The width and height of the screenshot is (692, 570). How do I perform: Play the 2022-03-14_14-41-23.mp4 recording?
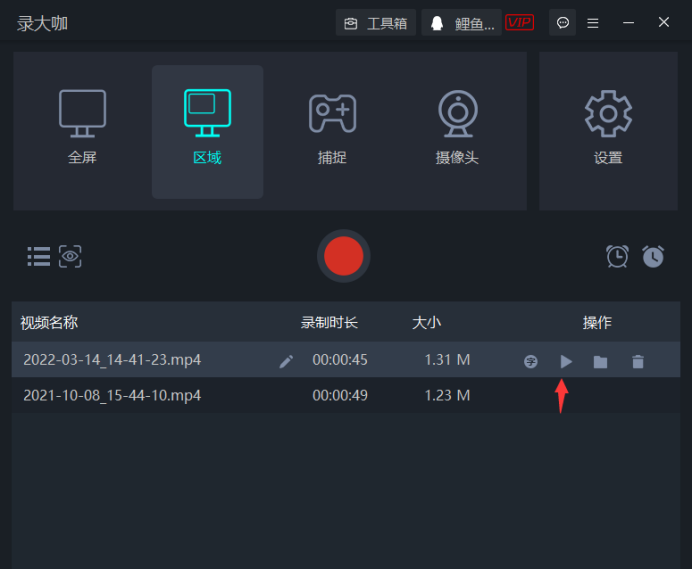pyautogui.click(x=566, y=361)
